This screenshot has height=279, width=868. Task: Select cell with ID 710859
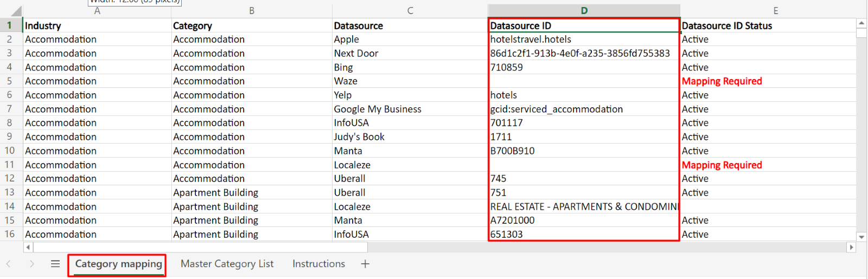(x=584, y=67)
